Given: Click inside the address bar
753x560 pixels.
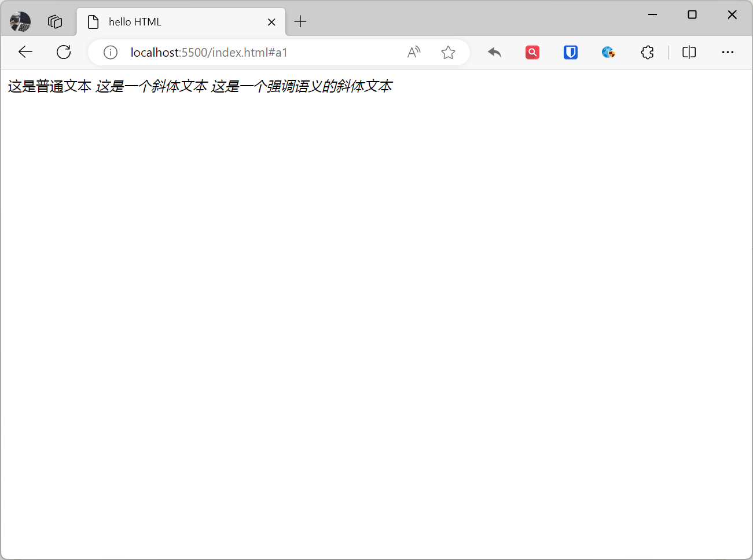Looking at the screenshot, I should (260, 52).
